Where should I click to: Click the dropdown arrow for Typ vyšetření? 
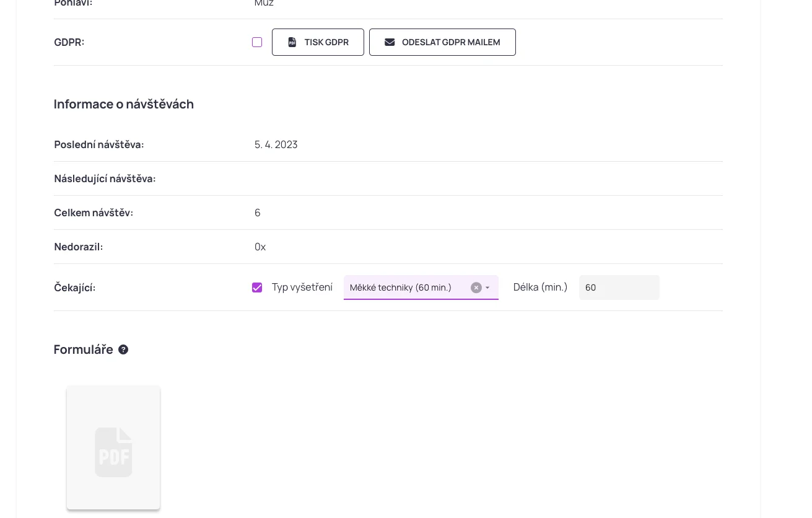point(488,288)
